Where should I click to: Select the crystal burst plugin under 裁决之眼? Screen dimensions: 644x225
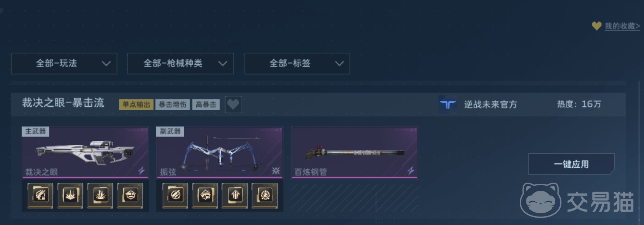click(70, 195)
